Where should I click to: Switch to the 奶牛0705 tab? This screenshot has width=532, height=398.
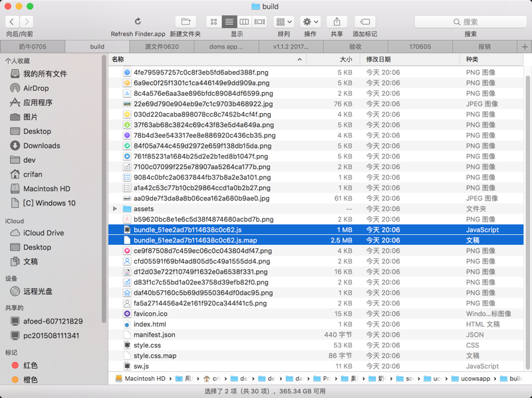pyautogui.click(x=33, y=47)
